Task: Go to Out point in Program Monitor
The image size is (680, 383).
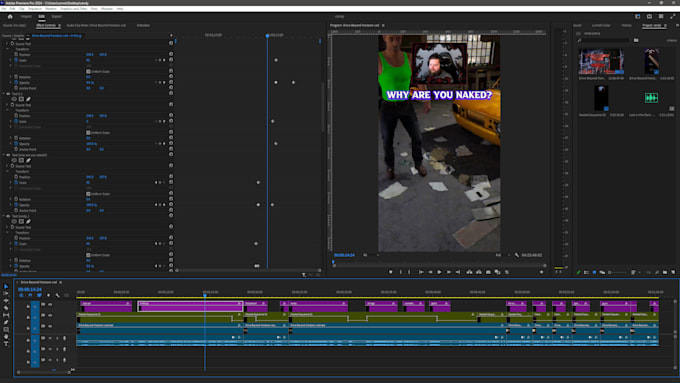Action: (458, 272)
